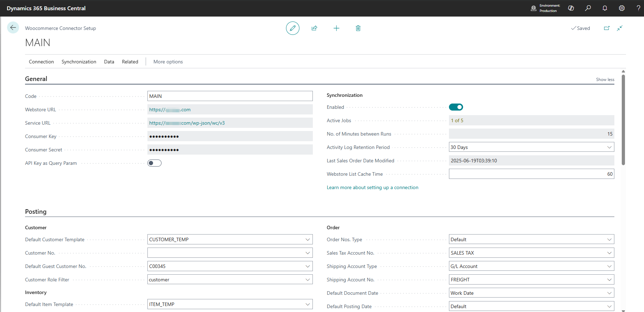Viewport: 644px width, 312px height.
Task: Delete record with trash icon
Action: pyautogui.click(x=358, y=28)
